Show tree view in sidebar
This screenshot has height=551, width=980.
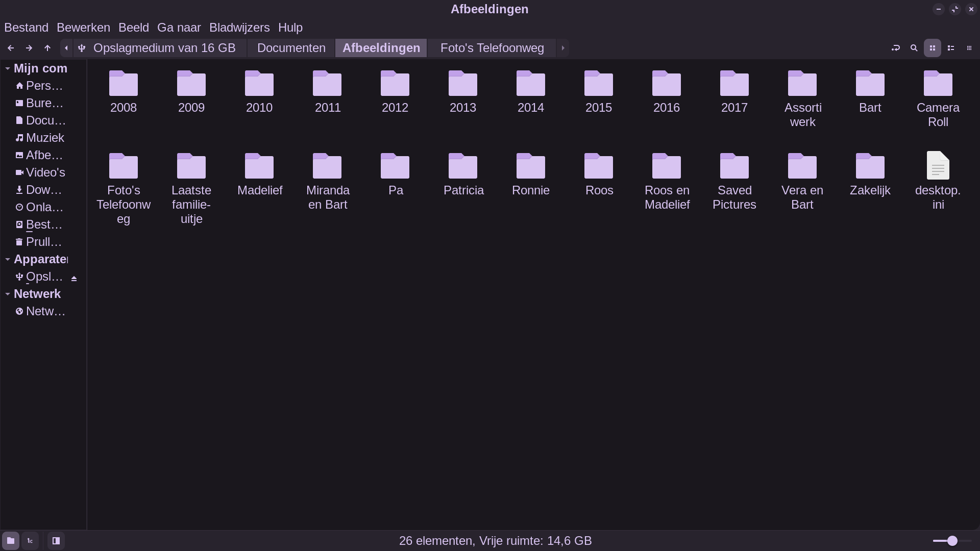click(30, 541)
